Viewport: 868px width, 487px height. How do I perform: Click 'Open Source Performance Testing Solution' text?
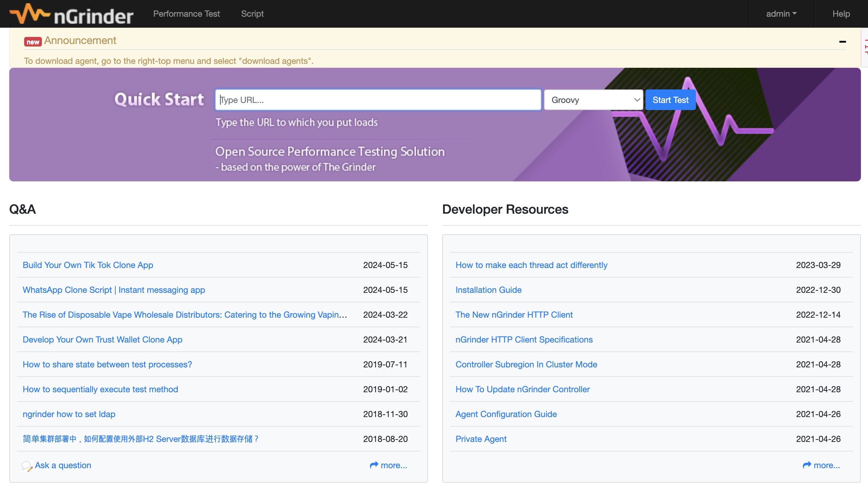click(x=330, y=152)
